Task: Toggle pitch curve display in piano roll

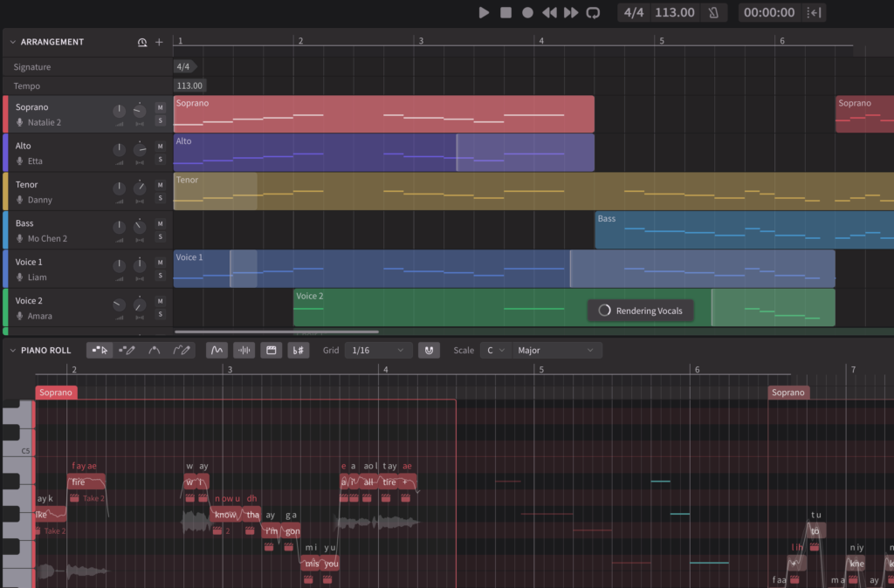Action: pyautogui.click(x=217, y=350)
